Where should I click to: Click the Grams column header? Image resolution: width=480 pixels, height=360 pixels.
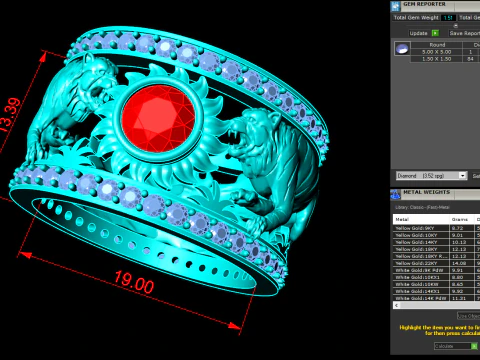[462, 219]
